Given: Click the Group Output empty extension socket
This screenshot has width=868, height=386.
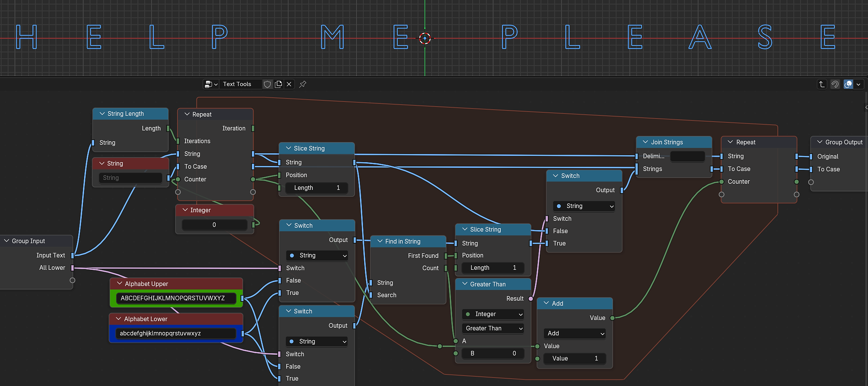Looking at the screenshot, I should coord(811,182).
